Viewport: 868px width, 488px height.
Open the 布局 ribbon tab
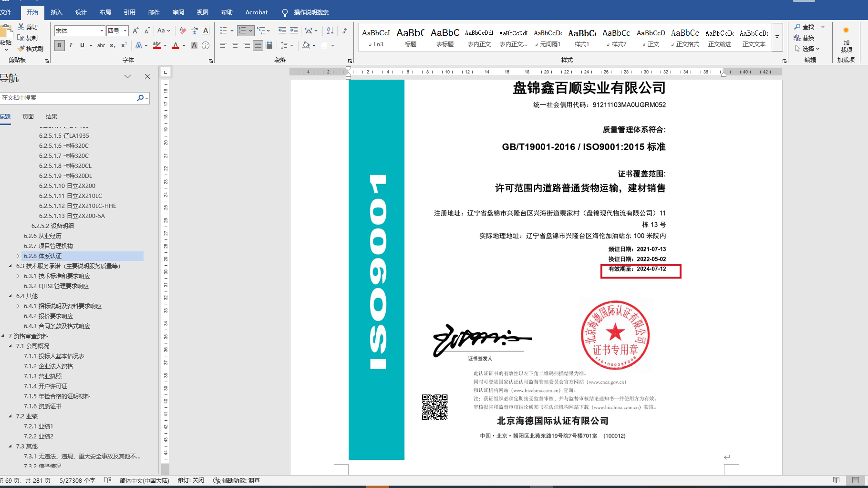[105, 12]
